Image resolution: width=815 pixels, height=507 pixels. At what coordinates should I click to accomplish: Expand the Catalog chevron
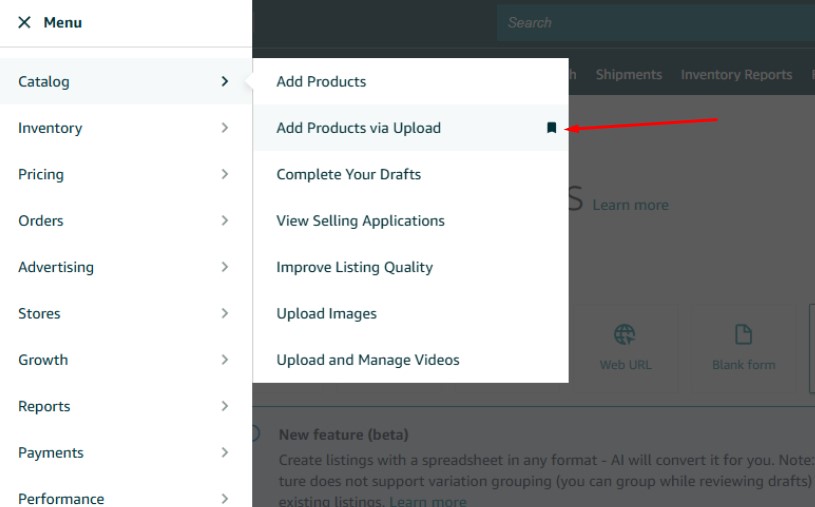pos(225,82)
